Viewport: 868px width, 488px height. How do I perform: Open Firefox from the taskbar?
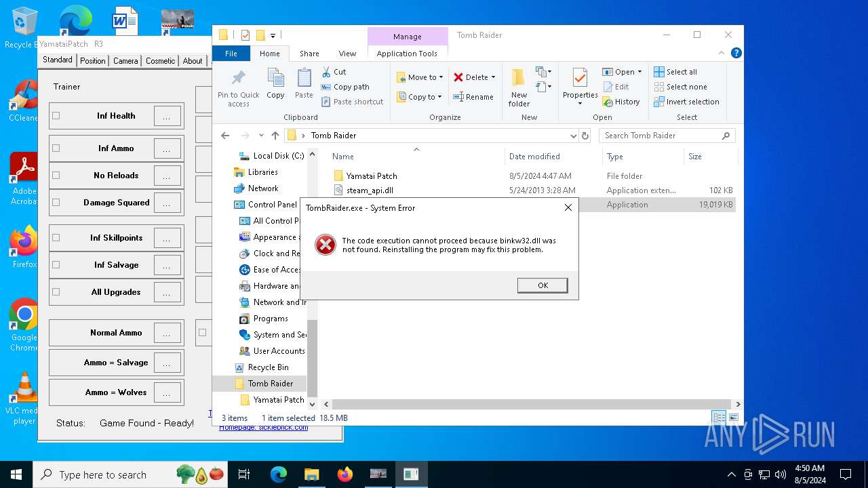pyautogui.click(x=344, y=474)
